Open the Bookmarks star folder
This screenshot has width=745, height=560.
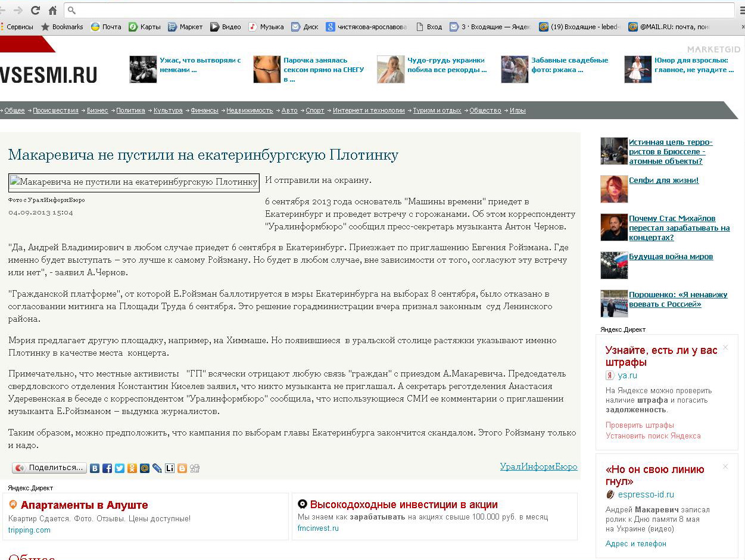pos(62,27)
